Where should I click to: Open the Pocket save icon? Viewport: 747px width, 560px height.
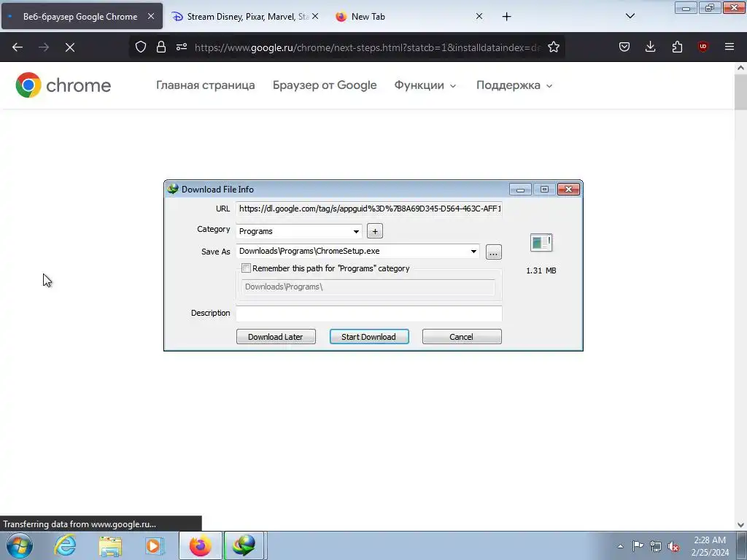coord(624,47)
